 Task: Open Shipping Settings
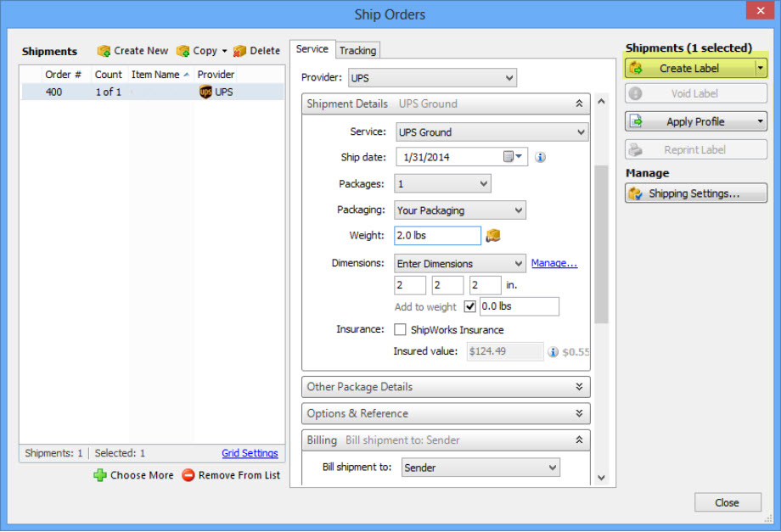tap(696, 193)
